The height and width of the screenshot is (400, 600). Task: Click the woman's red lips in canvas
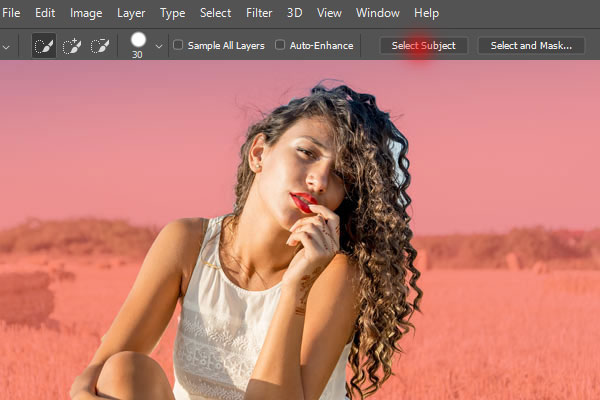point(303,202)
